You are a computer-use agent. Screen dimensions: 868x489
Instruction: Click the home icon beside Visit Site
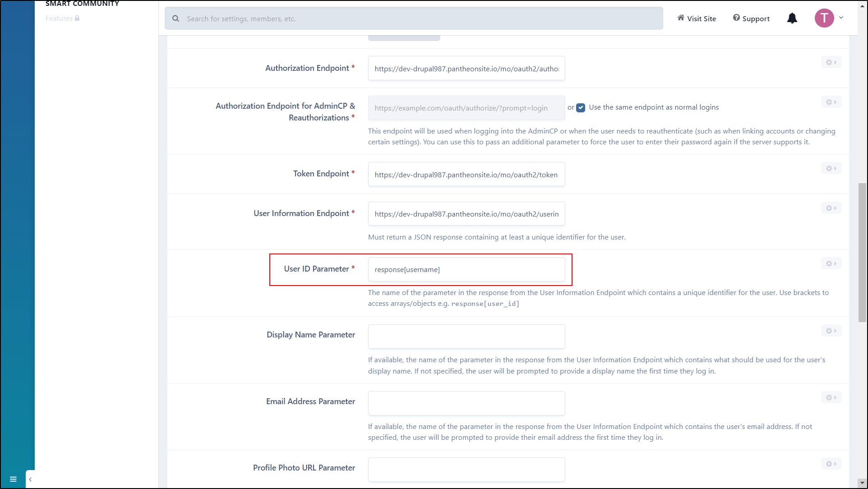[x=681, y=18]
